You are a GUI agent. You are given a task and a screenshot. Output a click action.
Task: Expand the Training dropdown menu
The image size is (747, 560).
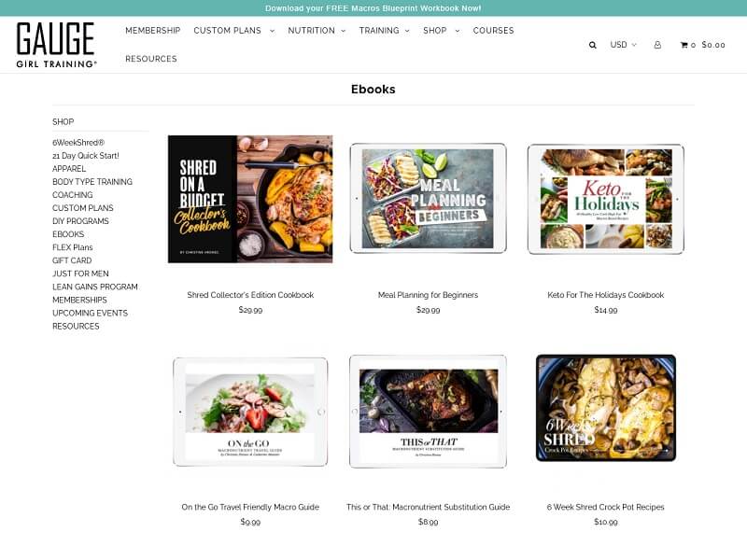coord(384,31)
